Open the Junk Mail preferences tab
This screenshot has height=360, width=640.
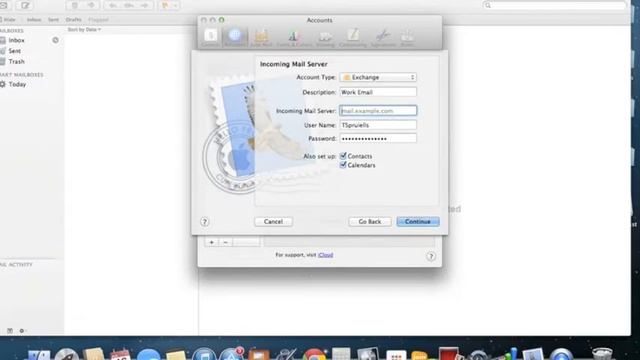tap(261, 37)
